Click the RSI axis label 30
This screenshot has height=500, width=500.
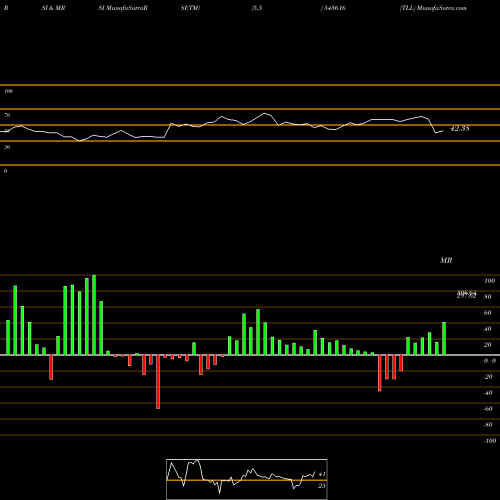[x=7, y=147]
